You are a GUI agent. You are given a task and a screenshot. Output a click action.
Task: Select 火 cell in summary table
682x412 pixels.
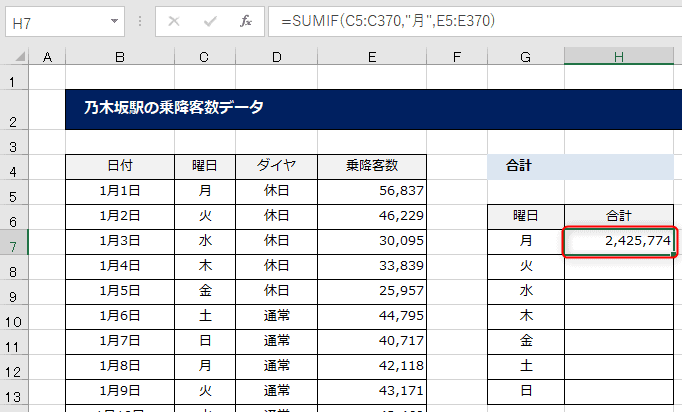[526, 267]
